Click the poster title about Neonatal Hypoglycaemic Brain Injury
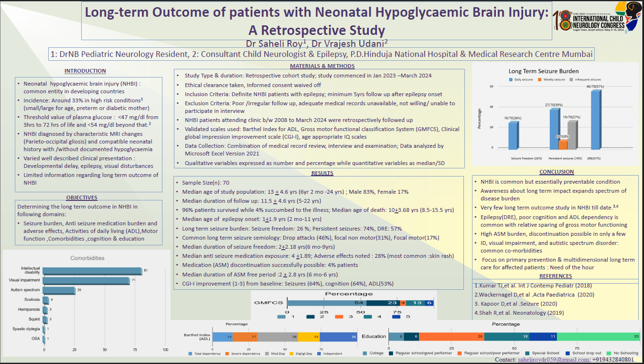644x364 pixels. (317, 21)
